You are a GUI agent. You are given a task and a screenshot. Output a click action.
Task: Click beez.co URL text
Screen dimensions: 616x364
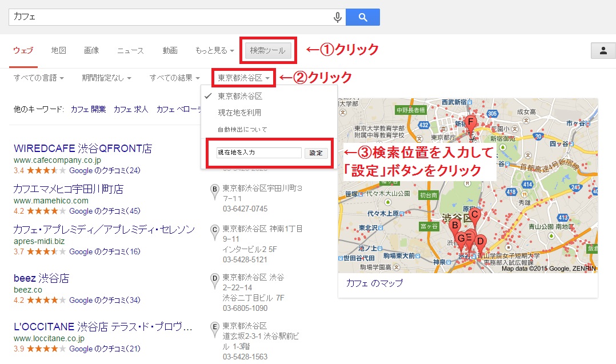(x=28, y=290)
